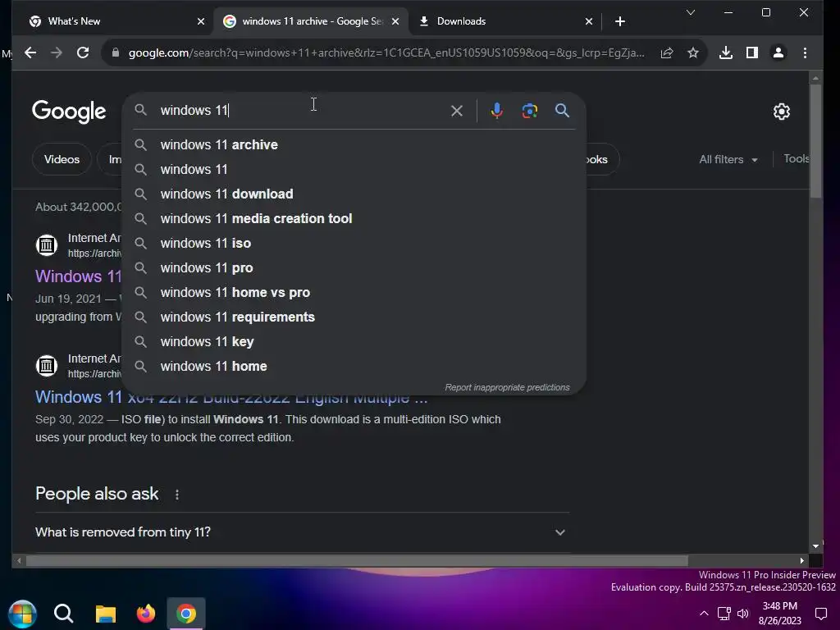This screenshot has width=840, height=630.
Task: Click clock showing 3:48 PM
Action: click(x=780, y=606)
